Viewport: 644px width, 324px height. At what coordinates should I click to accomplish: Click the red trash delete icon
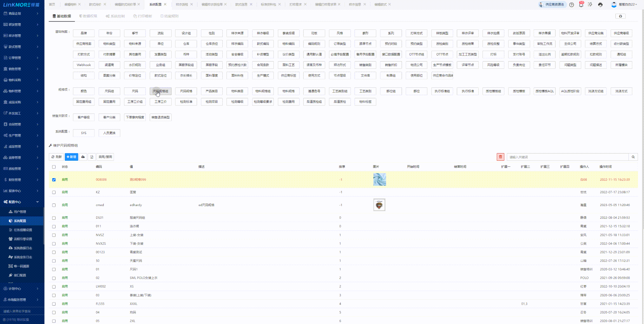point(500,157)
